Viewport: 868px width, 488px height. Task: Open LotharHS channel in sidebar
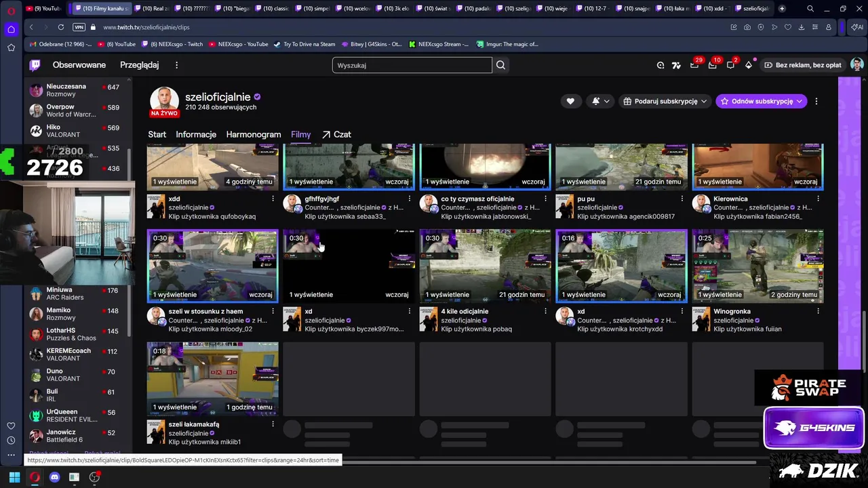pyautogui.click(x=75, y=334)
